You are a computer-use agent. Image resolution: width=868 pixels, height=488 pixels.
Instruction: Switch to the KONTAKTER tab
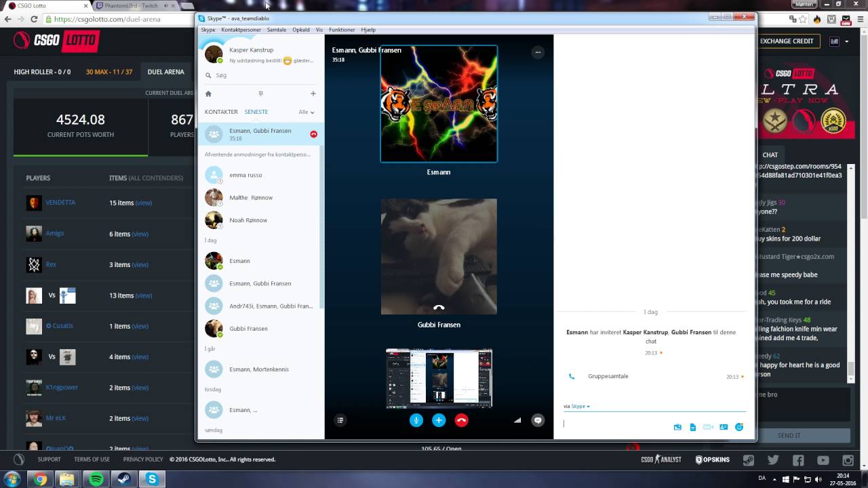click(221, 112)
